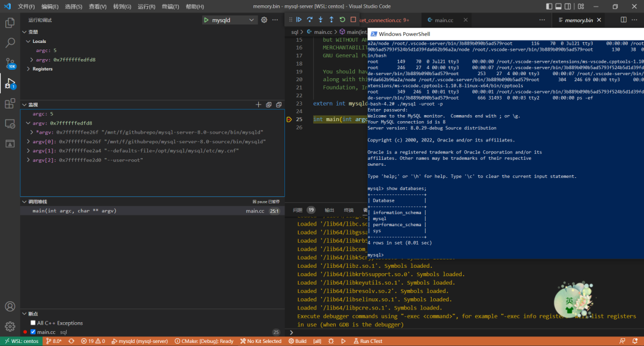Viewport: 644px width, 346px height.
Task: Open the 运行(R) menu
Action: (146, 7)
